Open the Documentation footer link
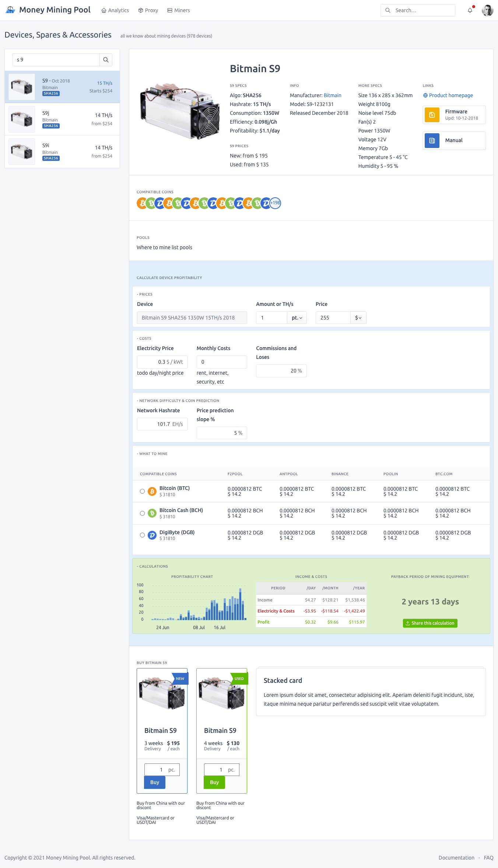The image size is (498, 868). click(x=456, y=858)
